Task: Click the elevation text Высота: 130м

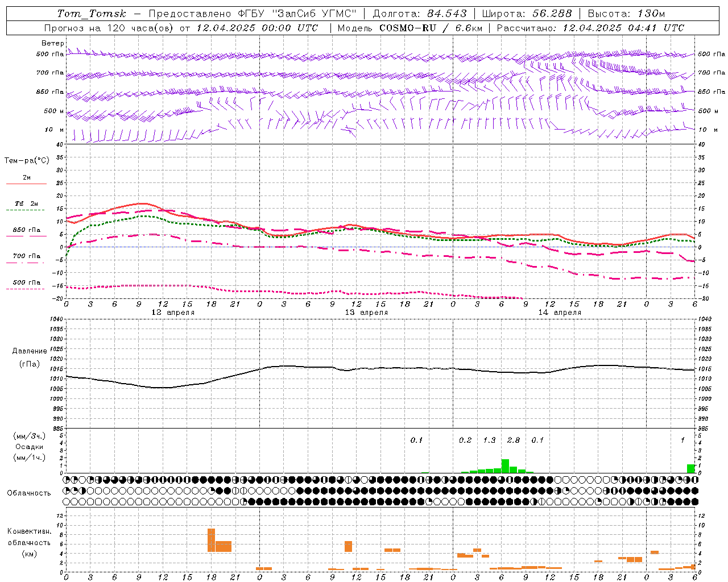Action: (x=626, y=14)
